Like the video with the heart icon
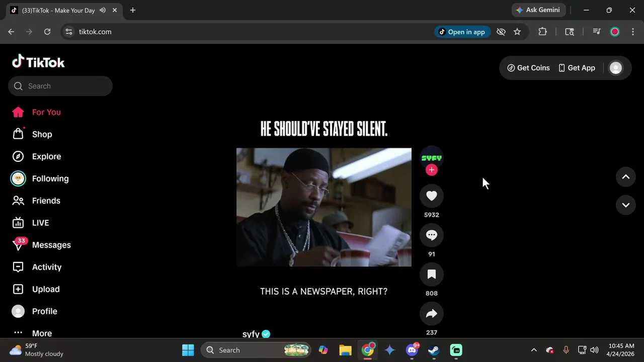The height and width of the screenshot is (362, 644). pos(432,196)
